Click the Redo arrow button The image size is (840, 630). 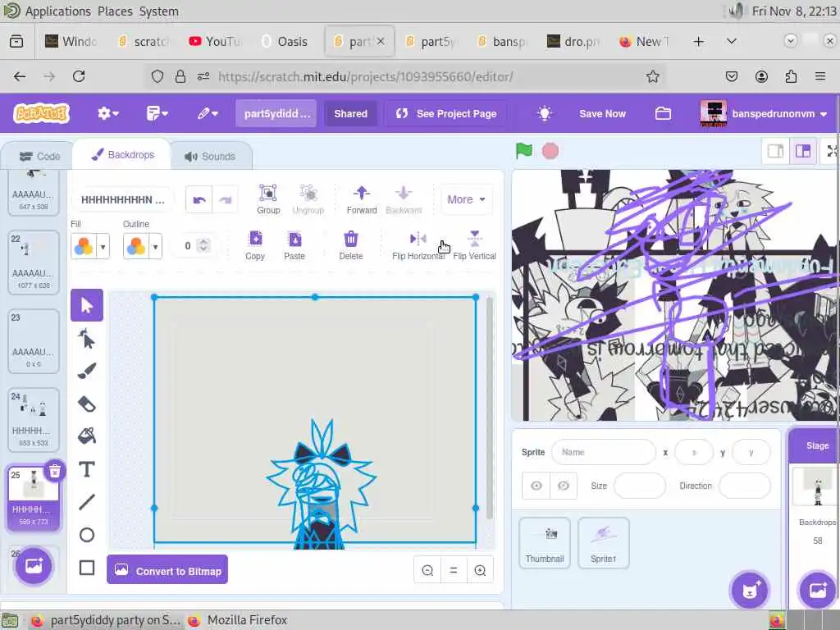pos(225,200)
